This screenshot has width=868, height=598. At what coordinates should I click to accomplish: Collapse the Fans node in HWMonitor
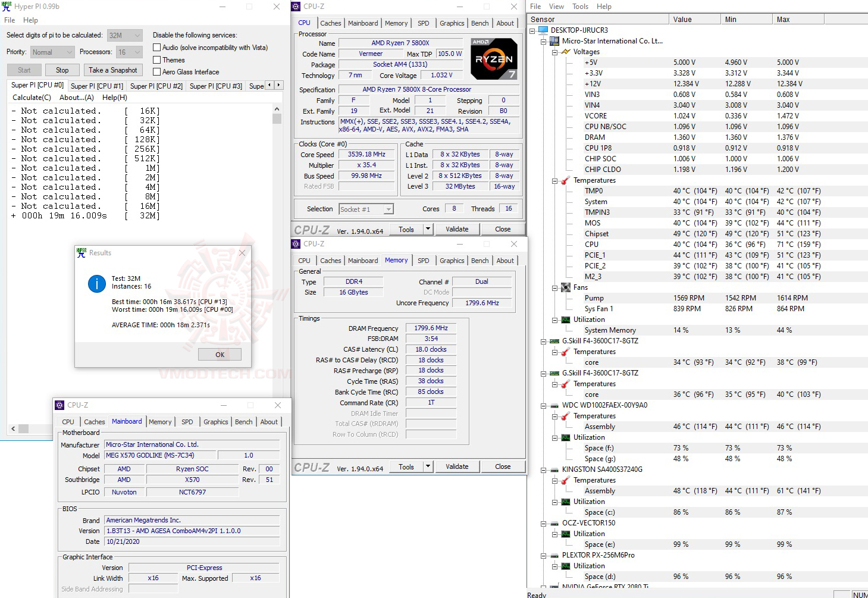554,287
